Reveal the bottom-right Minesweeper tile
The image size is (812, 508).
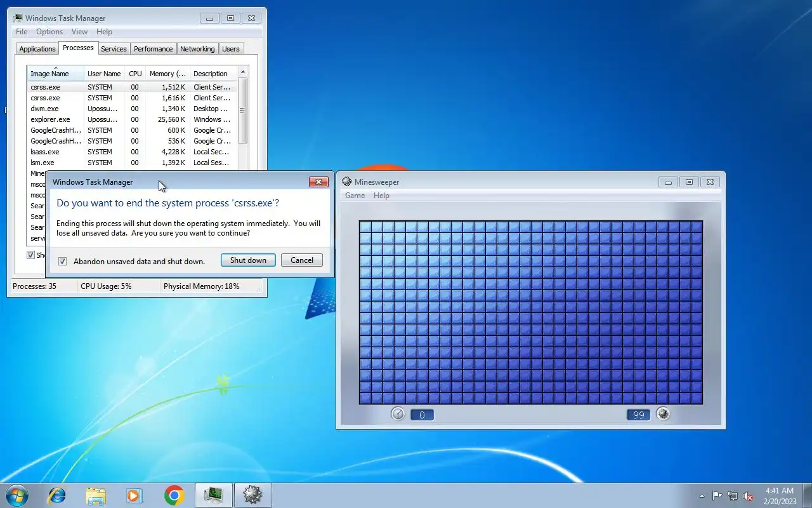[697, 398]
